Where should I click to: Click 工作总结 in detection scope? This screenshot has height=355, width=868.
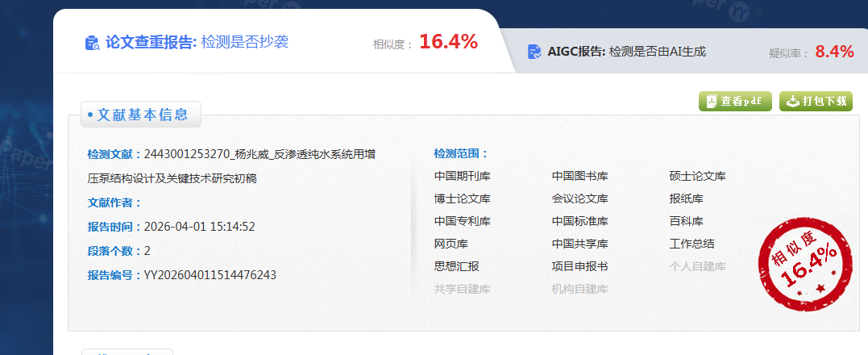pyautogui.click(x=691, y=244)
